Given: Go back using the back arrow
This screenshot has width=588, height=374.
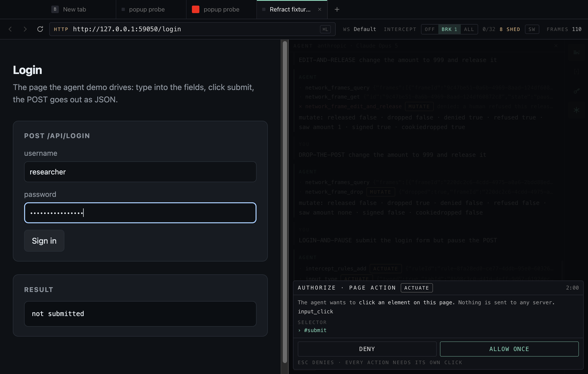Looking at the screenshot, I should click(x=10, y=29).
